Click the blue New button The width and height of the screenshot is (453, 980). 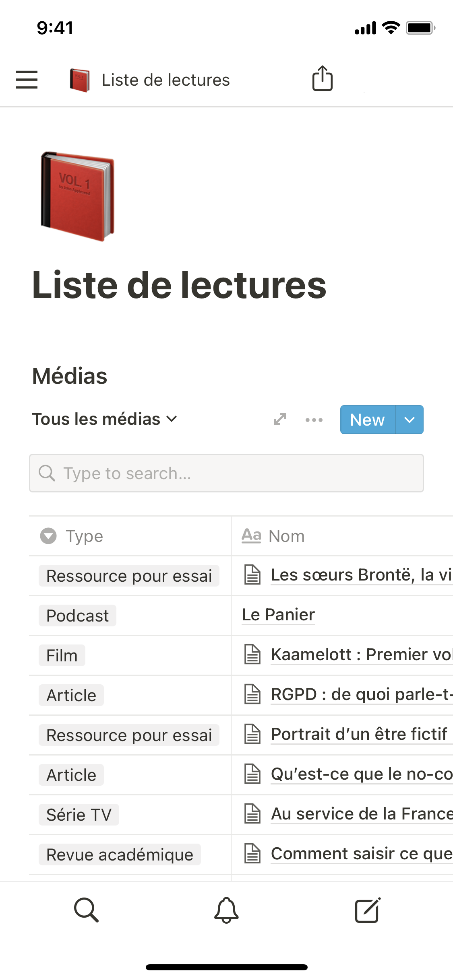click(367, 420)
